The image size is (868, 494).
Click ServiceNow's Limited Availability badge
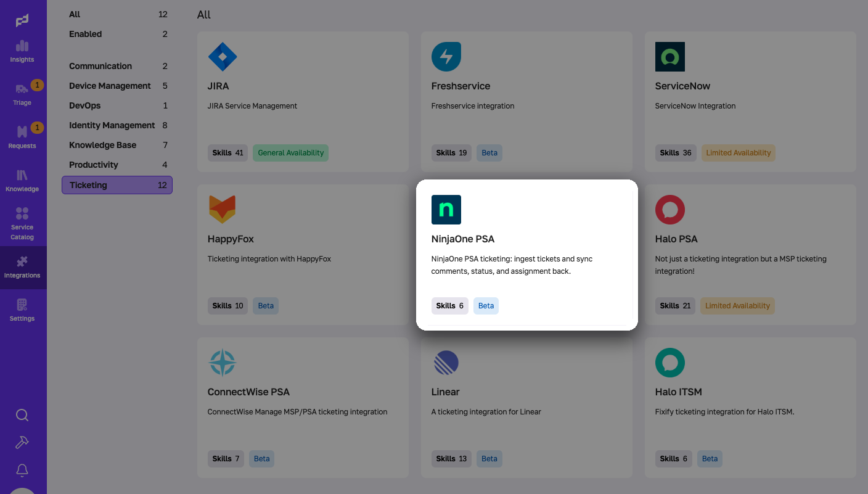[x=739, y=153]
